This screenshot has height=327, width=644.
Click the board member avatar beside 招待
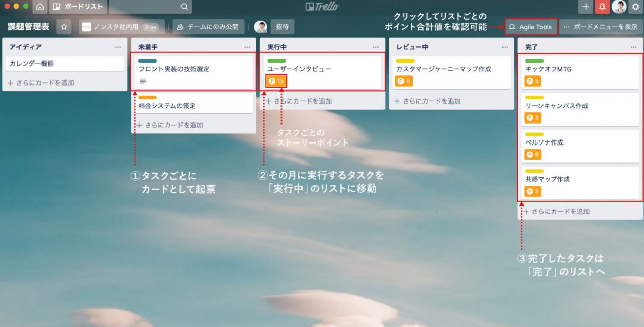click(260, 27)
